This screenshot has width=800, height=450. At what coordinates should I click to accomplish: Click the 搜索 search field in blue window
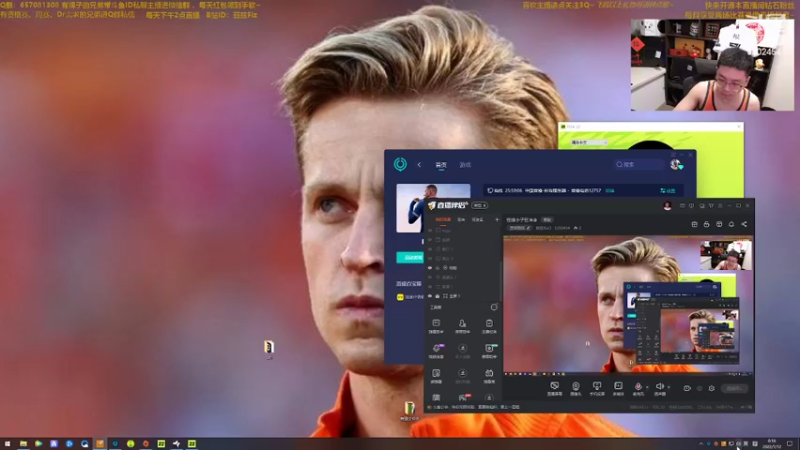639,164
